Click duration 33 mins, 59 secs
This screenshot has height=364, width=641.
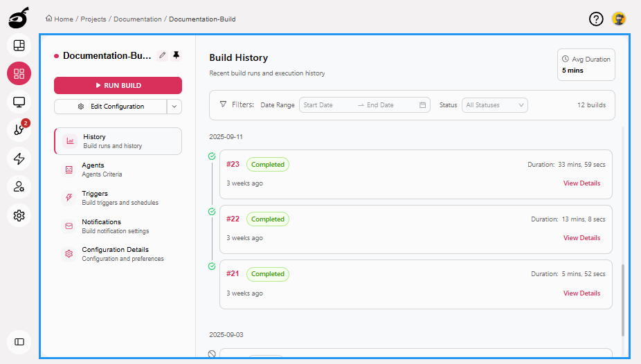coord(581,165)
